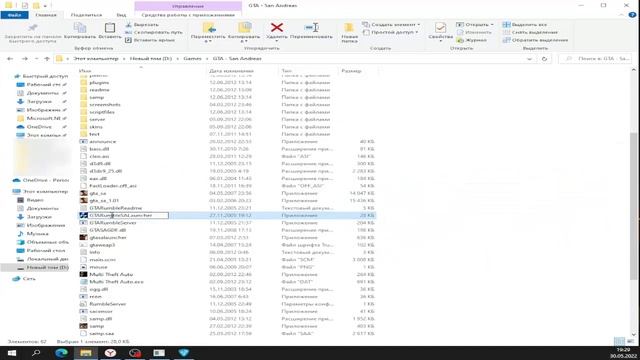Open recent locations dropdown arrow
The image size is (640, 360).
point(36,59)
